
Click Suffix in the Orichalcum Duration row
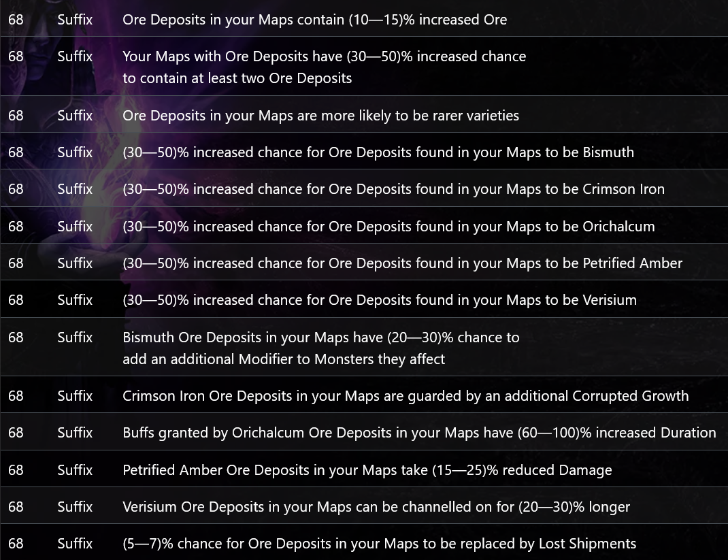[76, 432]
